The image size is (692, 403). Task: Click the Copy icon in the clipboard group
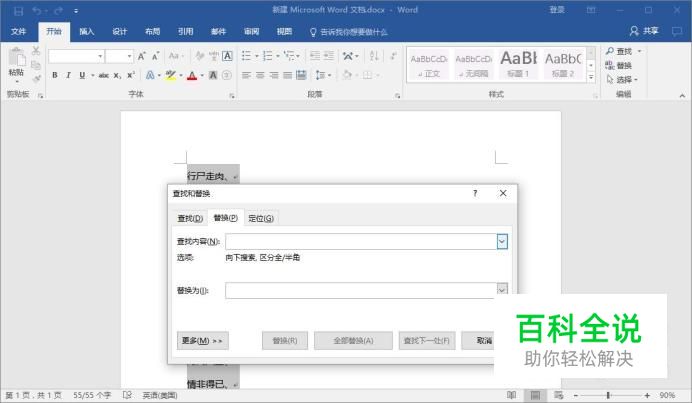click(x=36, y=65)
